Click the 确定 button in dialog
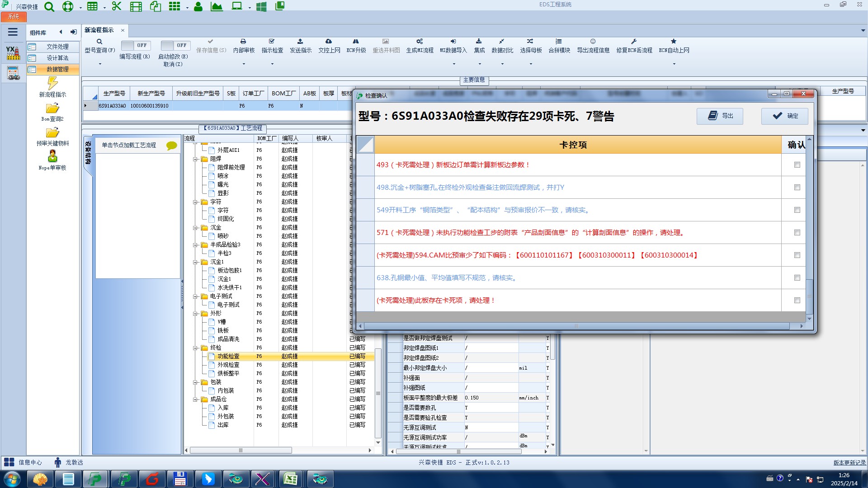The width and height of the screenshot is (868, 488). [x=785, y=116]
